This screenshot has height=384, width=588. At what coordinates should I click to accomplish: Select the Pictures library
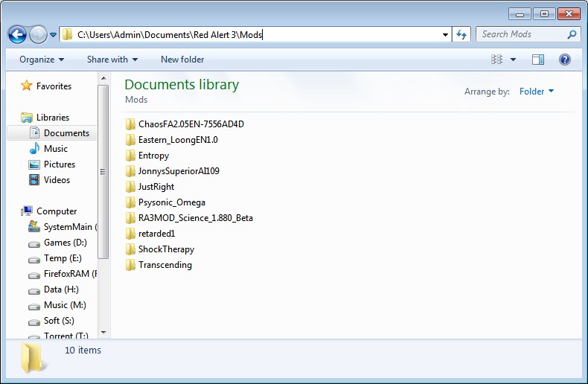pyautogui.click(x=60, y=164)
